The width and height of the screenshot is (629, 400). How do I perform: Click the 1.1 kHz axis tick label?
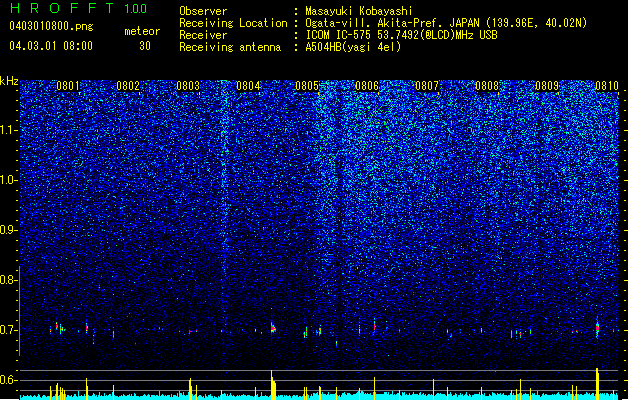pos(9,130)
